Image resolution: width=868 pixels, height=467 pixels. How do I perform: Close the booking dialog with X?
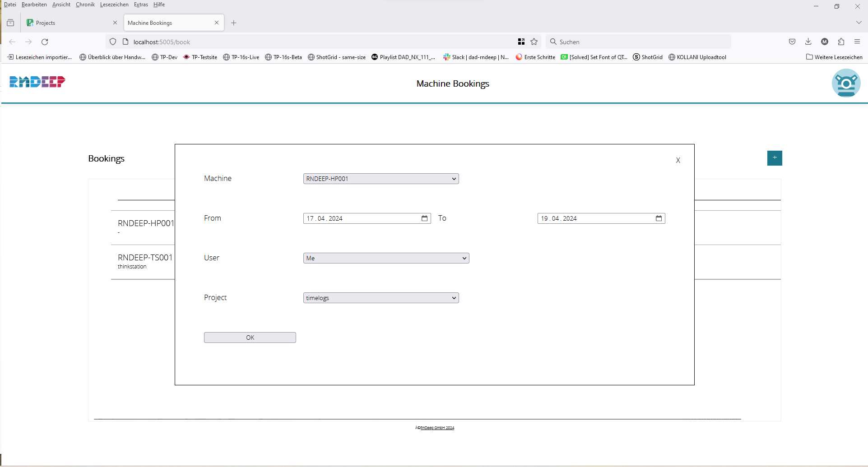[x=678, y=161]
